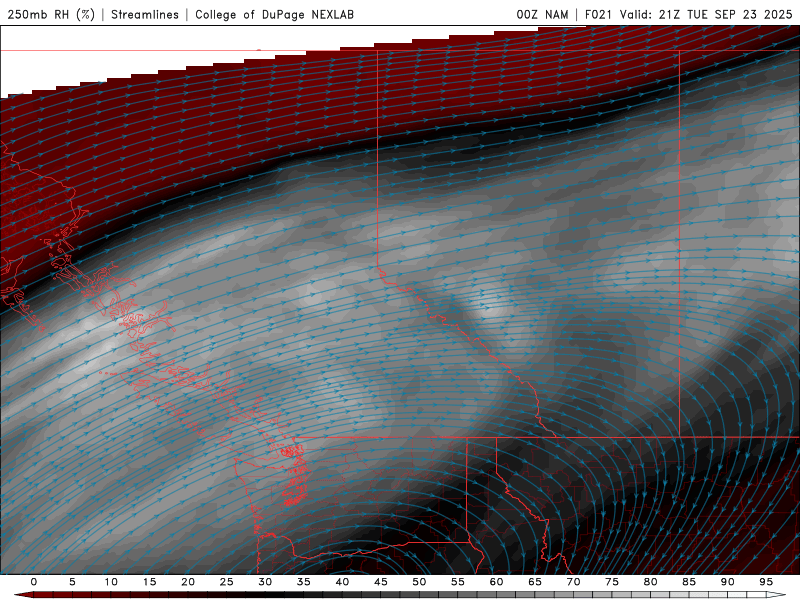Click the "85" legend number

tap(689, 582)
